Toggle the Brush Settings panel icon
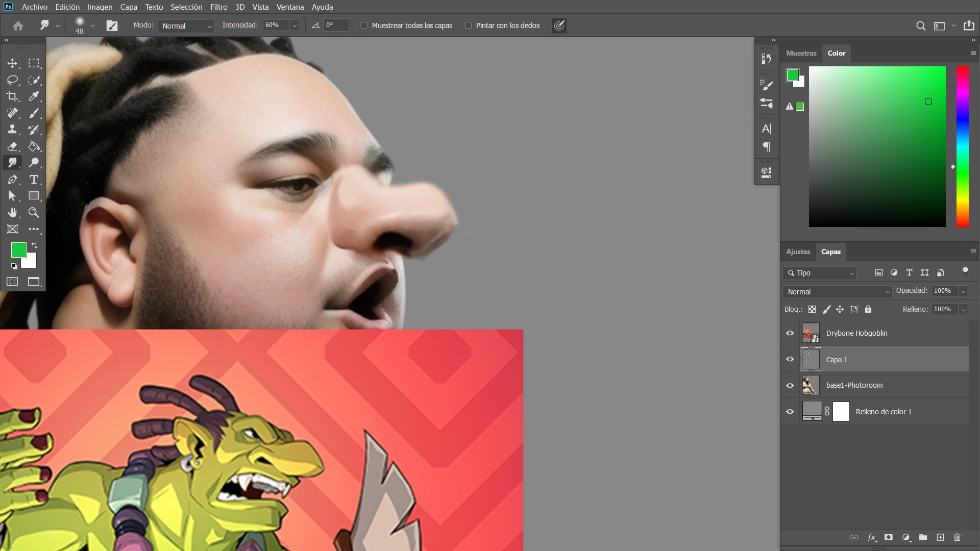Viewport: 980px width, 551px height. pyautogui.click(x=112, y=26)
